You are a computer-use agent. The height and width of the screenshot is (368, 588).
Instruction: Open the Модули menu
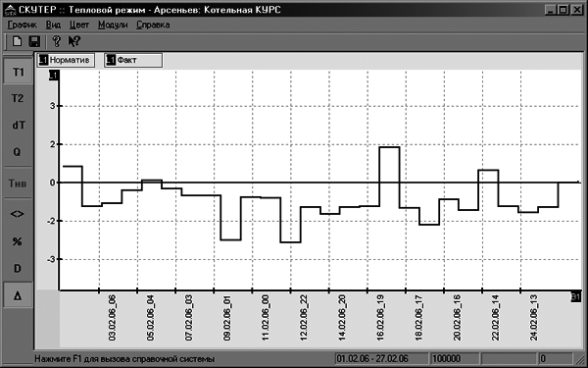(x=113, y=25)
